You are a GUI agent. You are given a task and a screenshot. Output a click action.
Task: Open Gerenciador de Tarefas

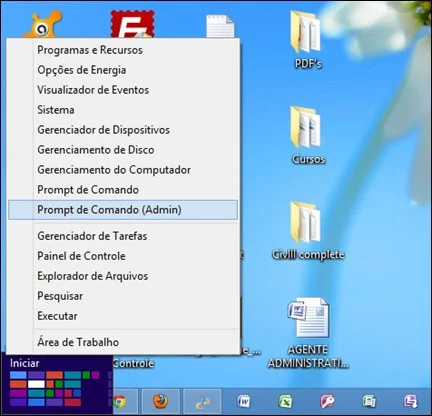coord(123,236)
